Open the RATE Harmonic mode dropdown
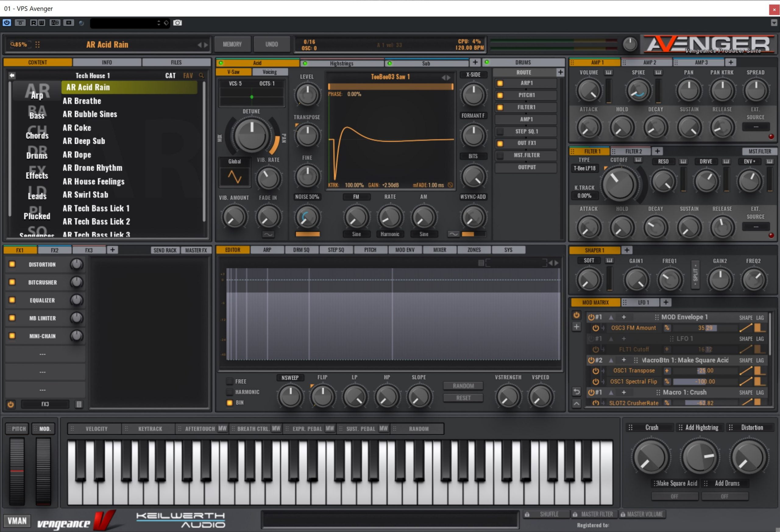Image resolution: width=780 pixels, height=532 pixels. (x=390, y=234)
